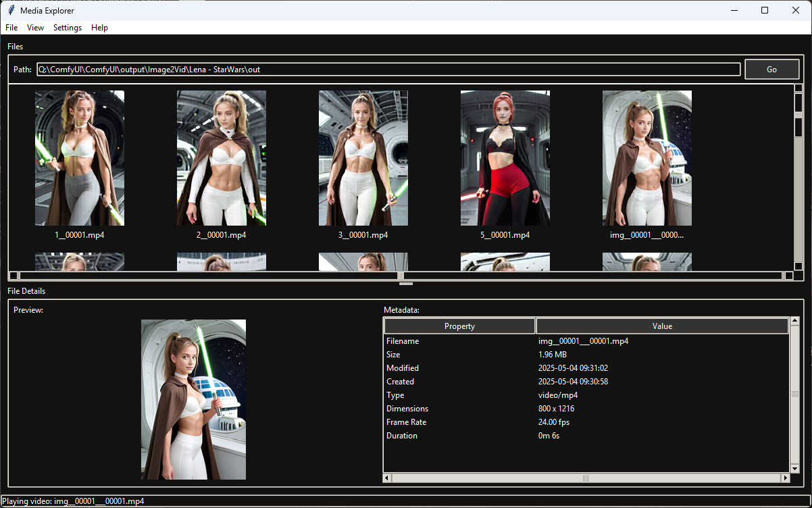812x508 pixels.
Task: Select the img__00001___0000... thumbnail
Action: point(647,158)
